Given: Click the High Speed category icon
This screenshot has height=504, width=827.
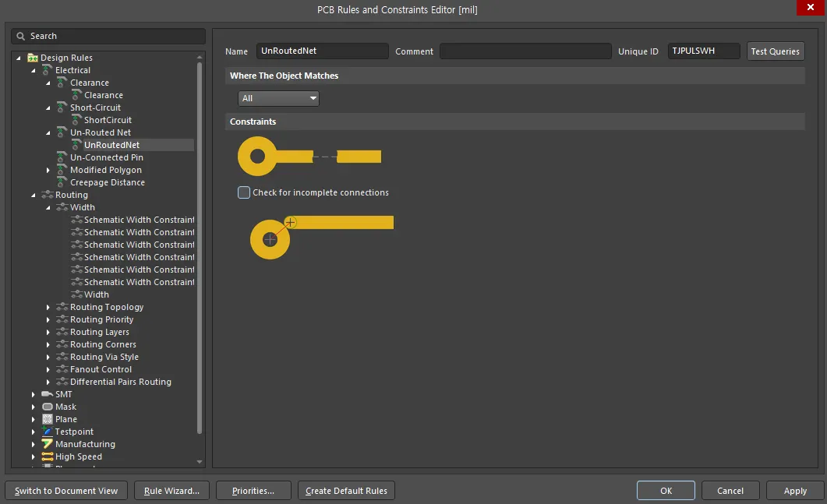Looking at the screenshot, I should coord(48,456).
